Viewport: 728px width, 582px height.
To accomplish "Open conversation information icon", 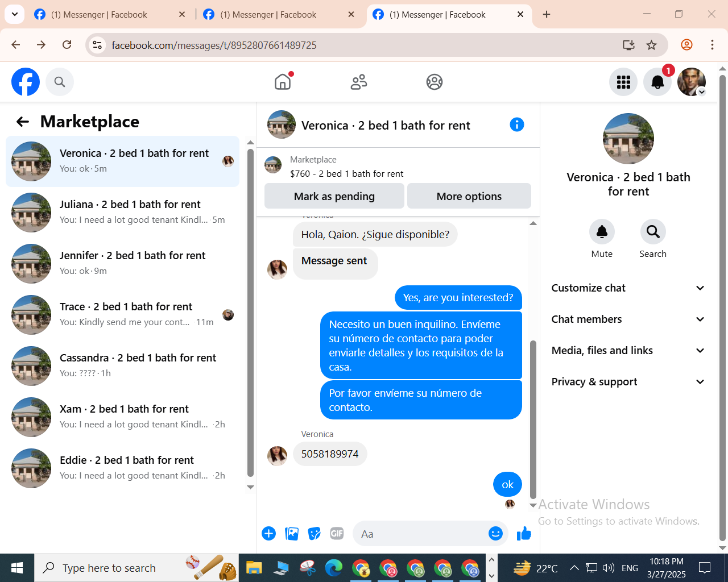I will [517, 124].
